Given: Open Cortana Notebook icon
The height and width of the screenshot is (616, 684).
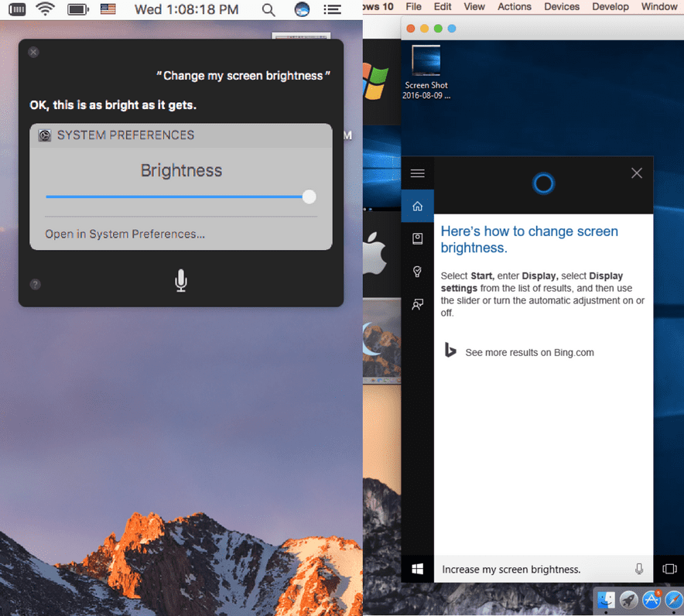Looking at the screenshot, I should (418, 238).
